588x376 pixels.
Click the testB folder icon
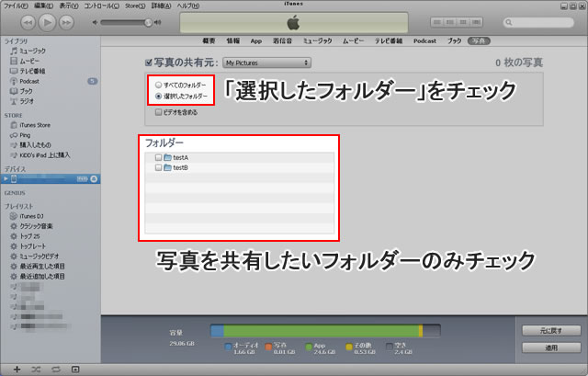[167, 167]
